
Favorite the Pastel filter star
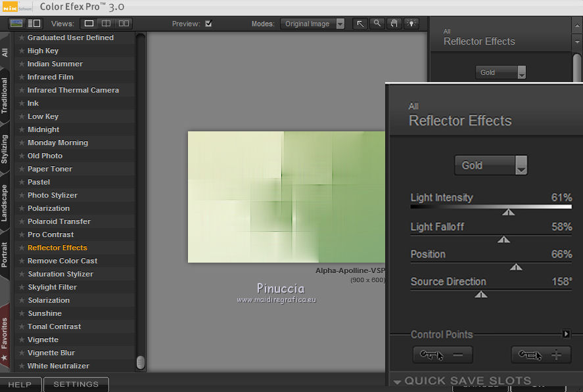22,182
